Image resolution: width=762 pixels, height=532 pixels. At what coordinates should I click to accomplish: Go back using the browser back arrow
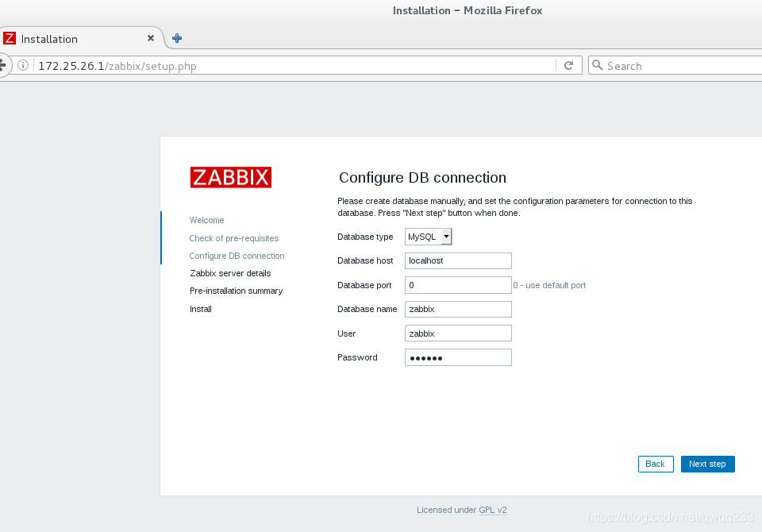coord(2,65)
